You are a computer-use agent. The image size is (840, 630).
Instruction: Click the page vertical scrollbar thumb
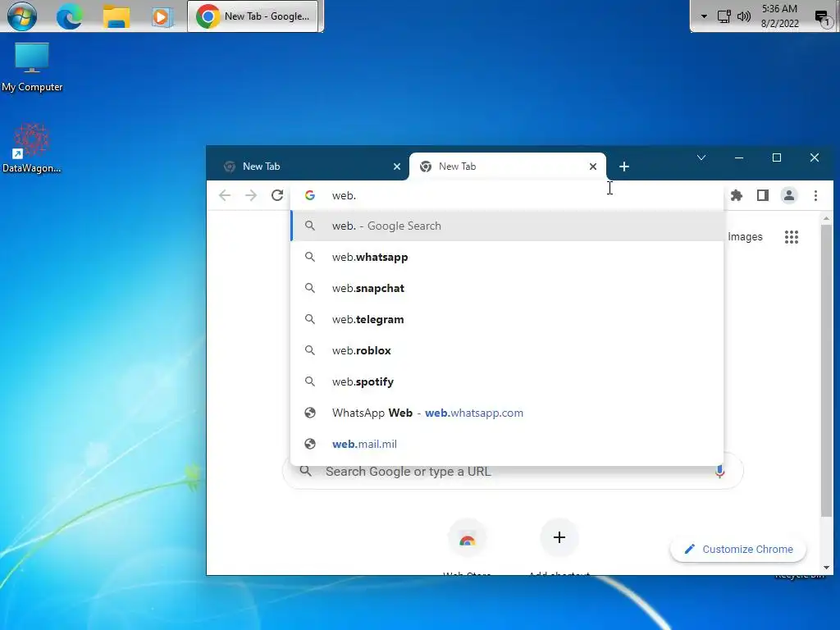coord(826,371)
